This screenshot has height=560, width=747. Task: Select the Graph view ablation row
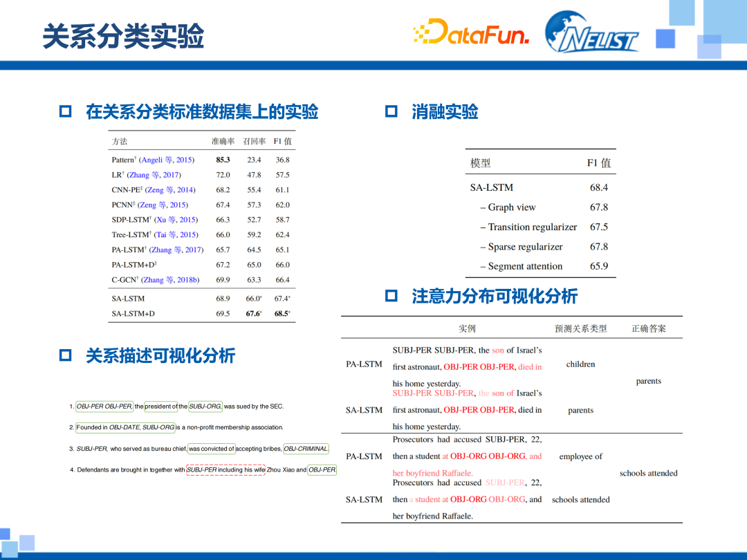click(540, 207)
